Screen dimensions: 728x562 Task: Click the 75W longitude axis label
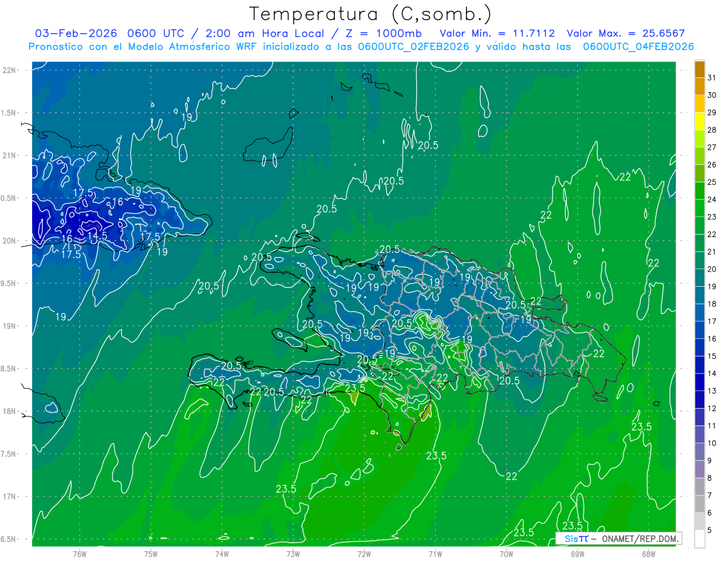(151, 554)
